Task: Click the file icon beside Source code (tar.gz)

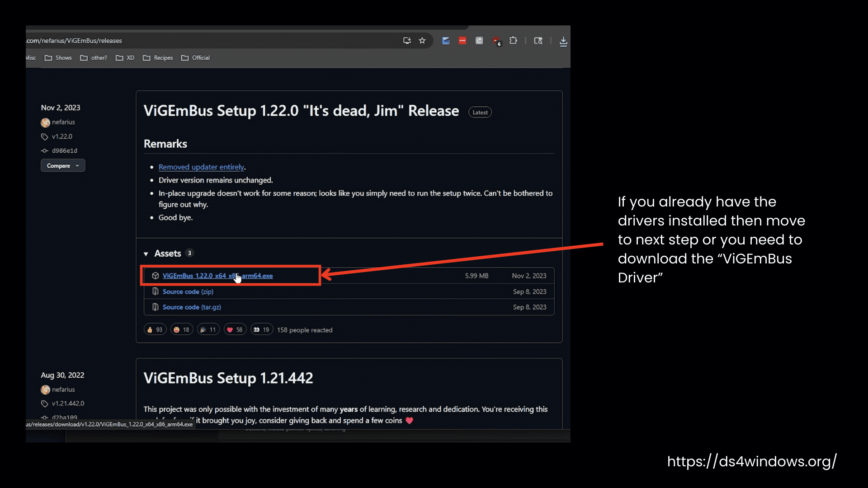Action: 156,307
